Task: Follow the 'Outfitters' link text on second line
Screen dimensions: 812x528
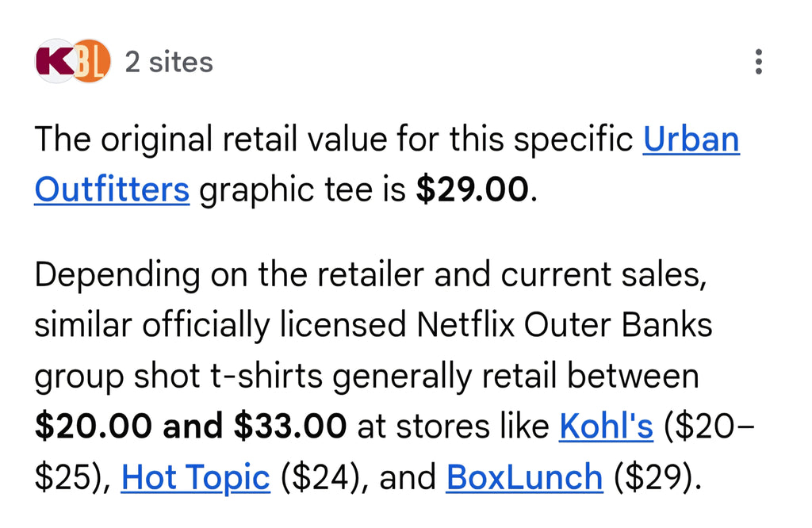Action: pyautogui.click(x=112, y=190)
